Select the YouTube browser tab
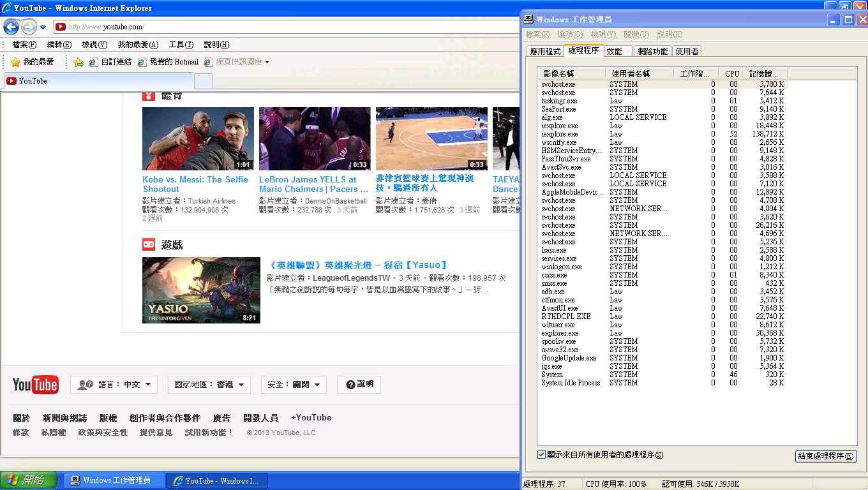This screenshot has height=490, width=868. coord(99,81)
